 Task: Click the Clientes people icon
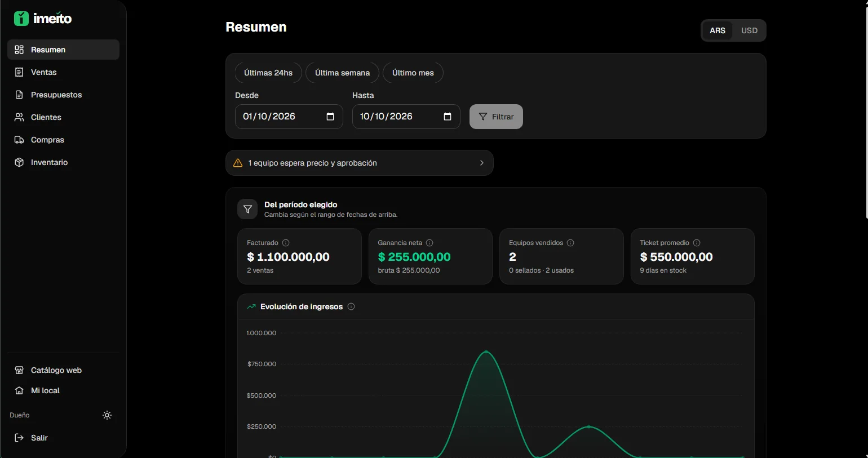coord(19,117)
